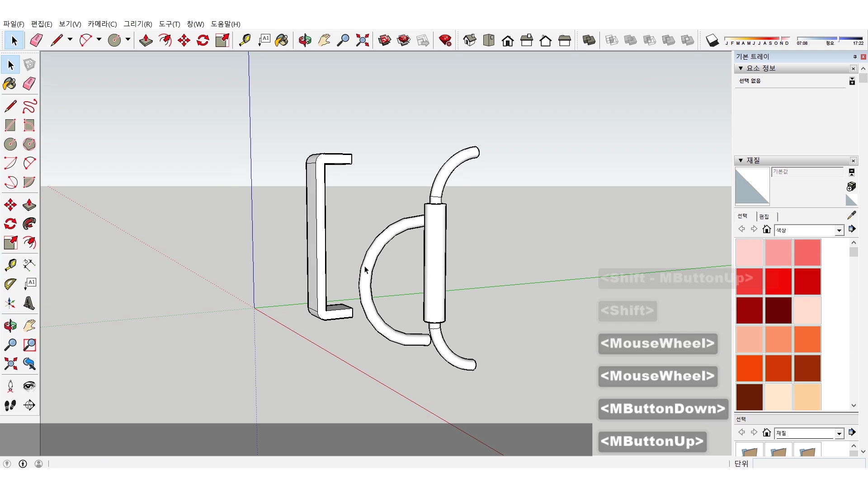Pick the Protractor tool
This screenshot has width=868, height=488.
tap(10, 284)
